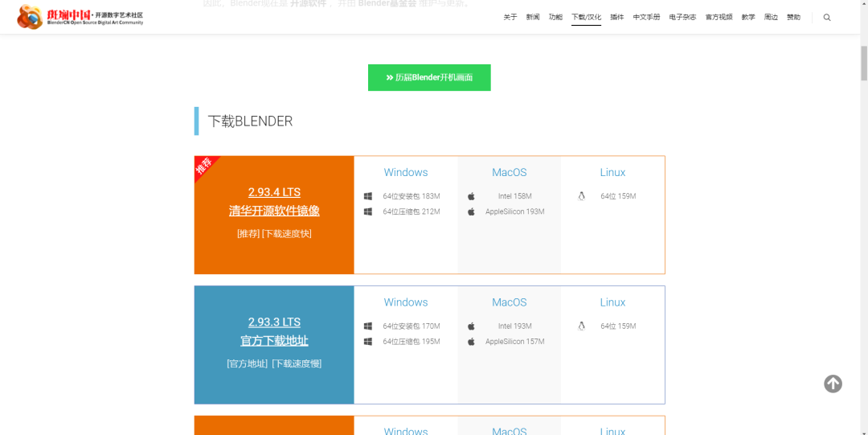
Task: Click Apple icon beside Intel 193M
Action: tap(471, 326)
